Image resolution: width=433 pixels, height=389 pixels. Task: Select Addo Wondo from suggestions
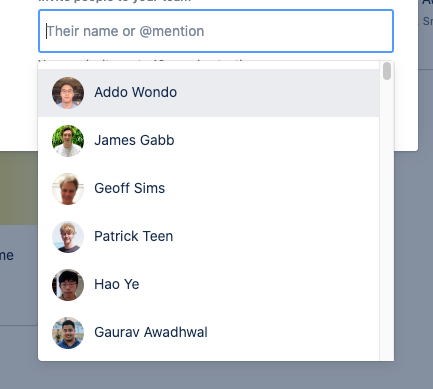[x=209, y=93]
